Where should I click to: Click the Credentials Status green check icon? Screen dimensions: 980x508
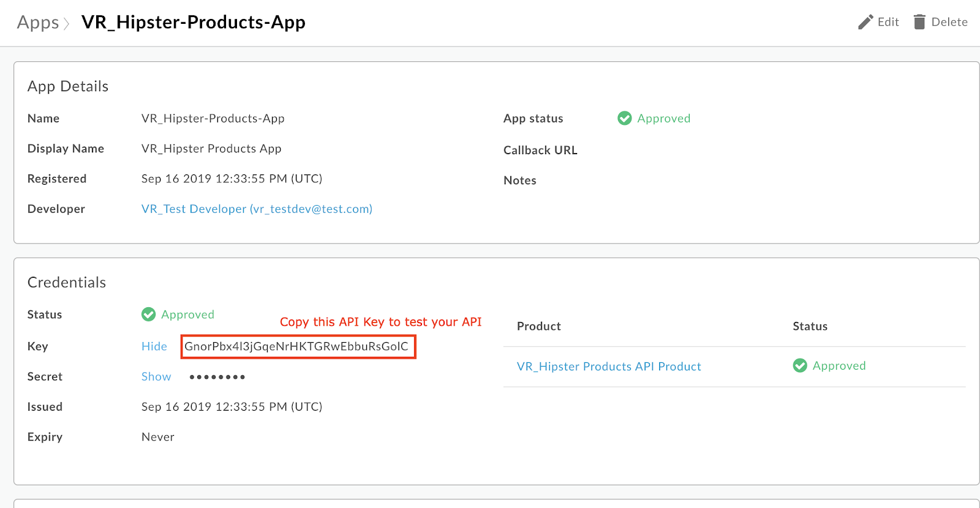[x=148, y=315]
